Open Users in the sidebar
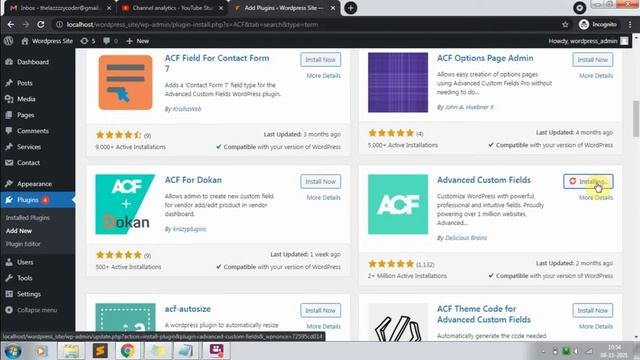This screenshot has width=640, height=360. point(25,262)
